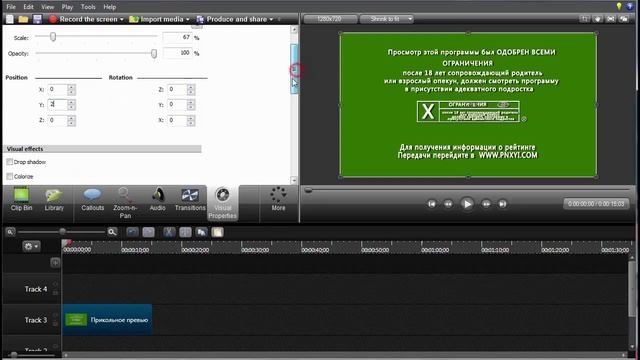The width and height of the screenshot is (640, 360).
Task: Click the Split tool on timeline toolbar
Action: click(x=185, y=232)
